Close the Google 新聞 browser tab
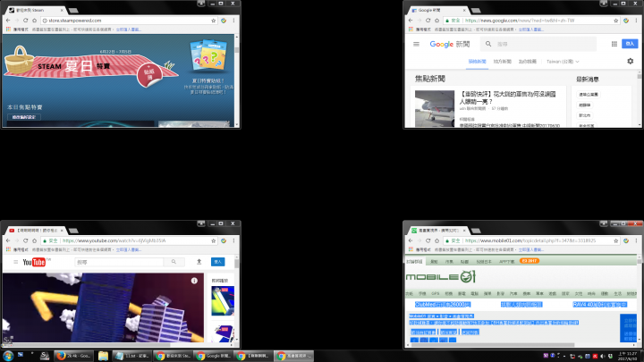Screen dimensions: 644x362 [x=464, y=10]
